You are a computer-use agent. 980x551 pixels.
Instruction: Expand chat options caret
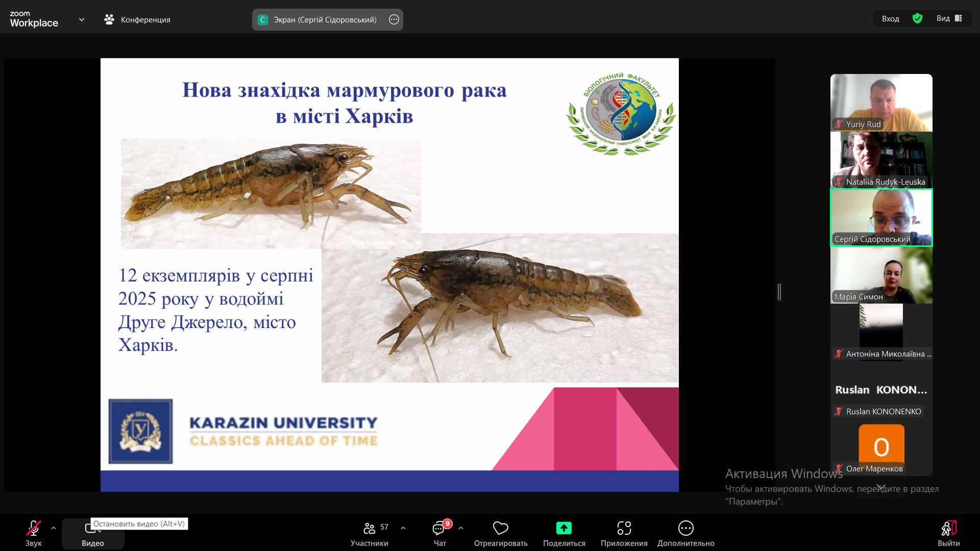461,528
